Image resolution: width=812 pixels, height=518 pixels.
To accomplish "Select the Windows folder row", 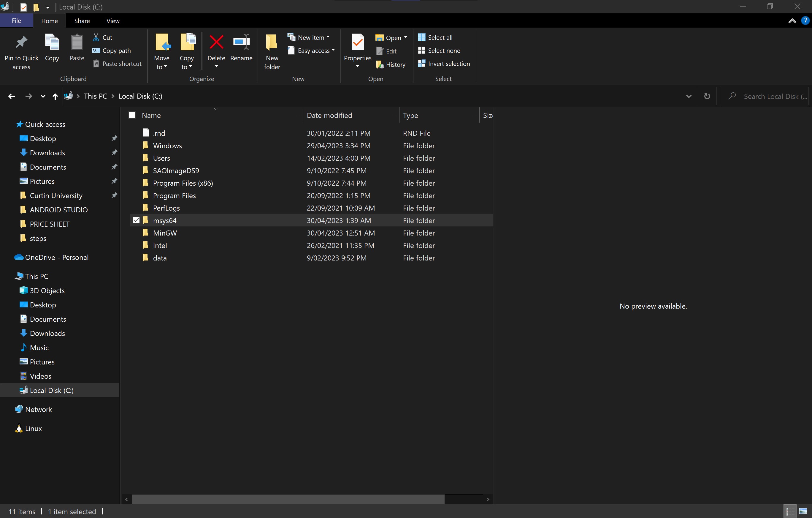I will click(311, 146).
